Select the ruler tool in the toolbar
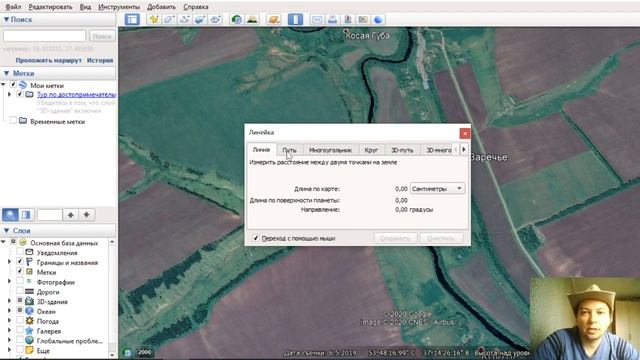 (x=295, y=19)
